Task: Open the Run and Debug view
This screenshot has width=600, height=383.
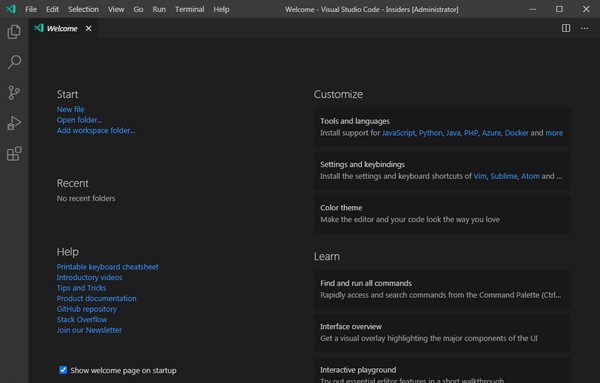Action: tap(14, 123)
